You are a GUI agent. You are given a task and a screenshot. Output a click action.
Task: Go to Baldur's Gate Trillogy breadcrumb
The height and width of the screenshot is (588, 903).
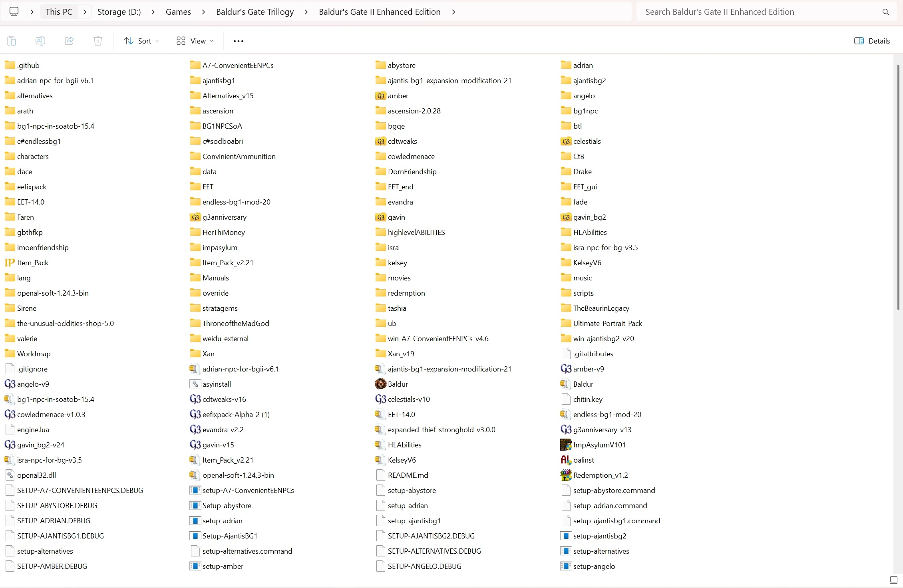click(x=255, y=12)
